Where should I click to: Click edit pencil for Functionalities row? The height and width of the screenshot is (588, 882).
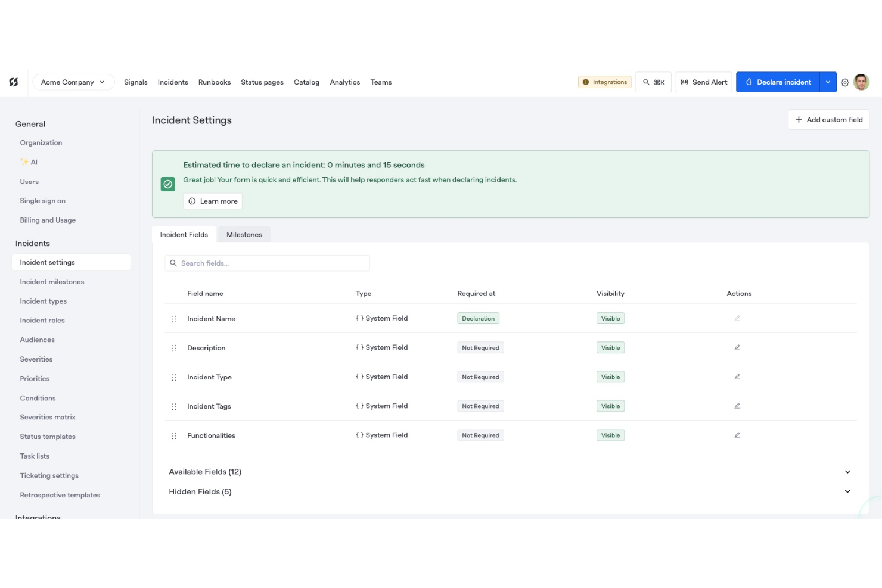pos(737,435)
